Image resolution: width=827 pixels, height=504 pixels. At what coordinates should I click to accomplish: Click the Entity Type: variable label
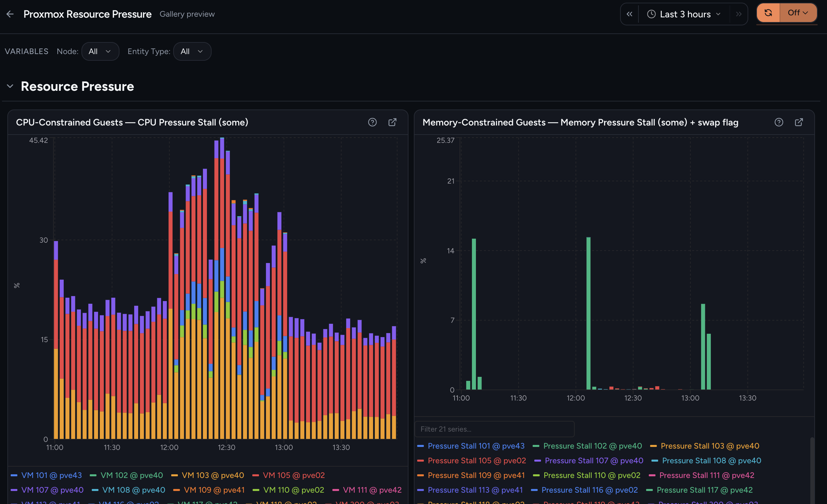click(x=149, y=51)
